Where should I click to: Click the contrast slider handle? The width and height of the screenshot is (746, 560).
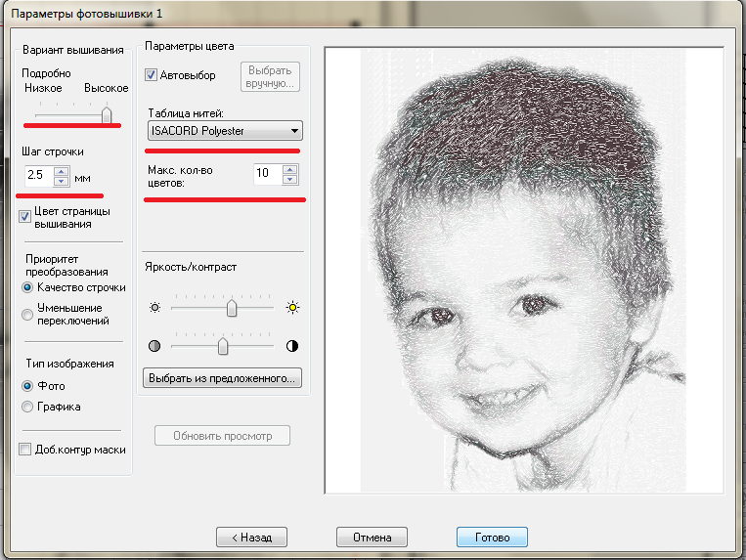click(x=223, y=346)
